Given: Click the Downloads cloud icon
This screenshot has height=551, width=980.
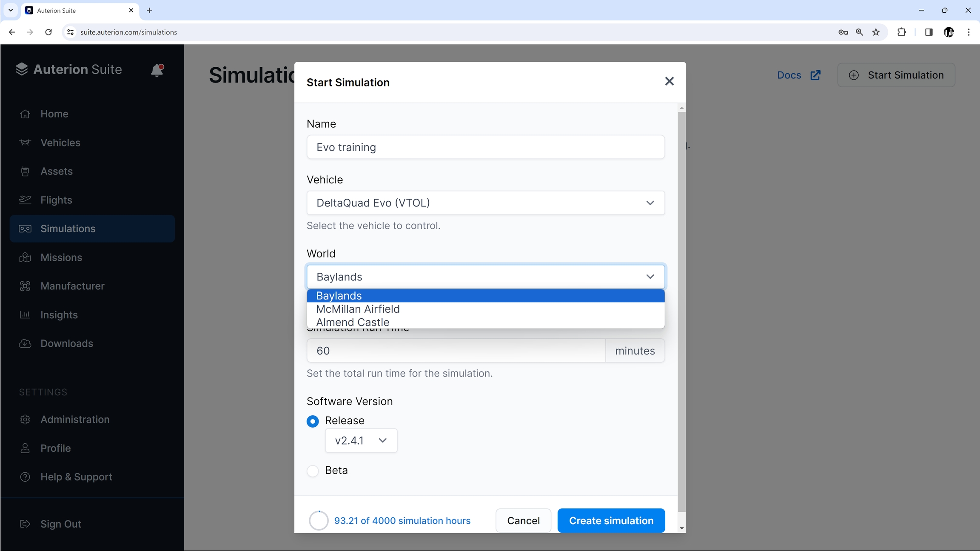Looking at the screenshot, I should 25,343.
